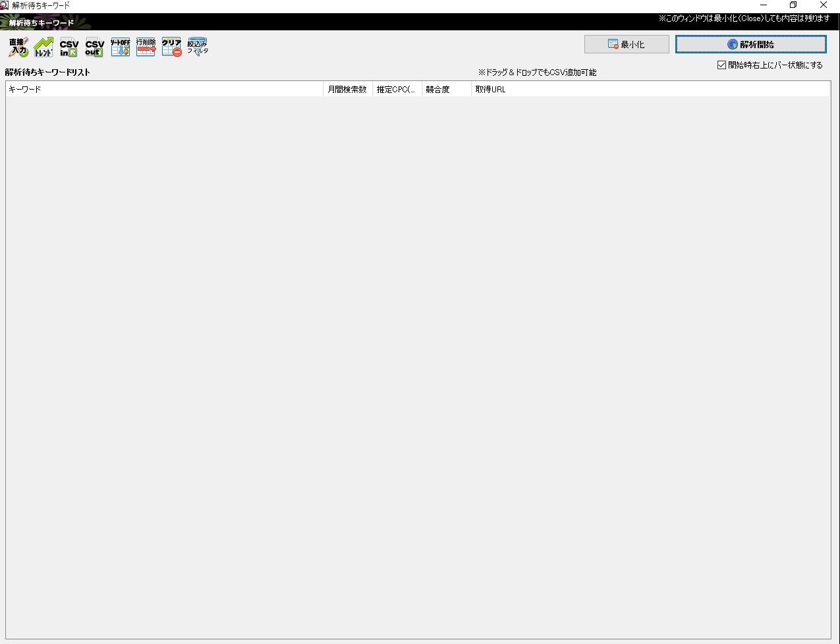Image resolution: width=840 pixels, height=644 pixels.
Task: Toggle 開始時右上にバー状態にする checkbox
Action: (x=721, y=65)
